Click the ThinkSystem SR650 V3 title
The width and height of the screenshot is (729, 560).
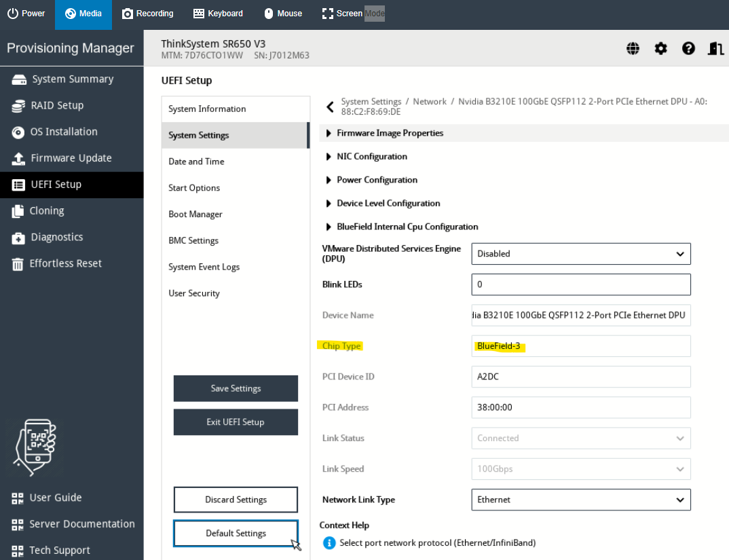pos(213,43)
